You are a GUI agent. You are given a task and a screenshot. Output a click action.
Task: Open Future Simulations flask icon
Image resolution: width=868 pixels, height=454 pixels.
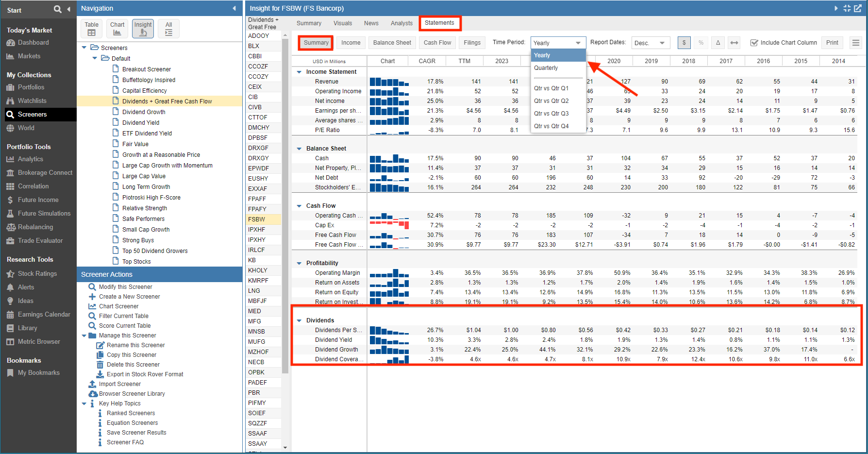tap(11, 214)
